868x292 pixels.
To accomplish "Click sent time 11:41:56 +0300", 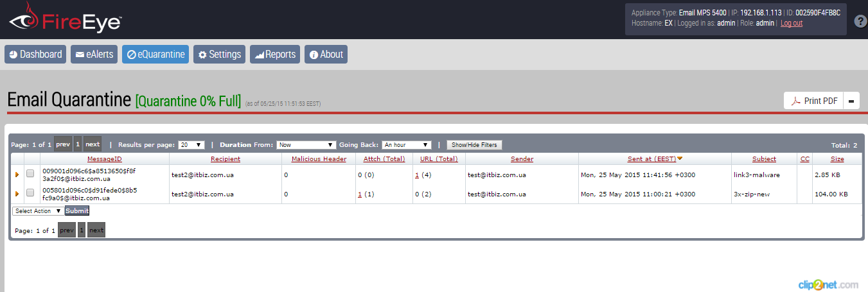I will [x=664, y=175].
